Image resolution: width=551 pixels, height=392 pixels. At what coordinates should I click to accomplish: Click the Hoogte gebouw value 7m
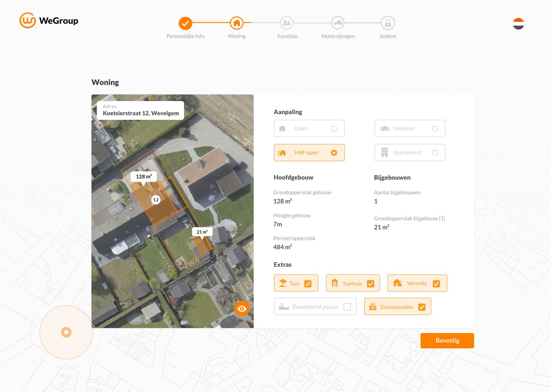[277, 224]
